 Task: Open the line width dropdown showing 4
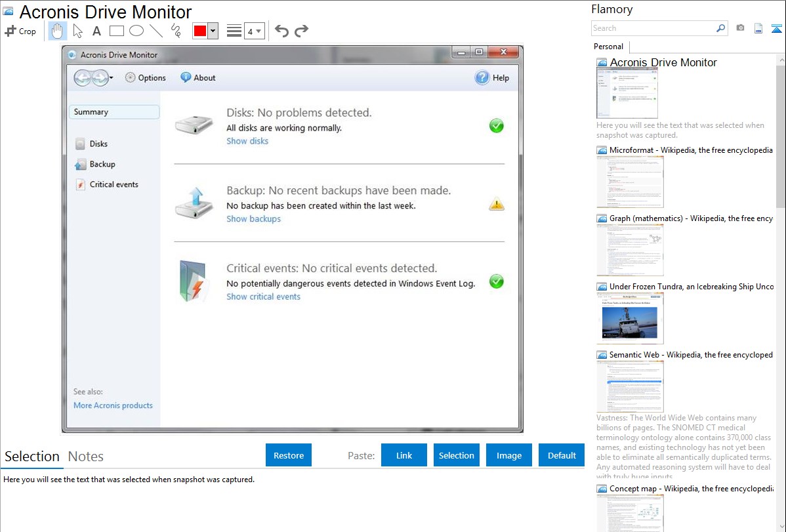pyautogui.click(x=255, y=31)
